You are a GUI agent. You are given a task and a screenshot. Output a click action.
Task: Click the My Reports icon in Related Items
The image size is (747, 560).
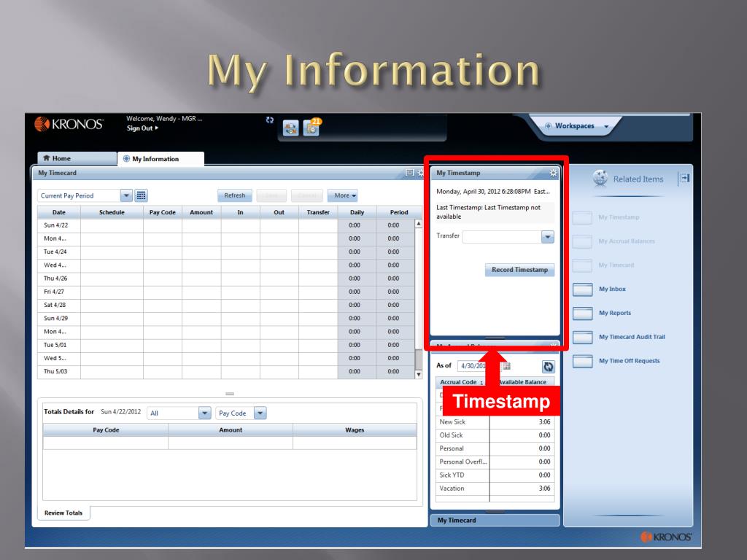(x=582, y=313)
